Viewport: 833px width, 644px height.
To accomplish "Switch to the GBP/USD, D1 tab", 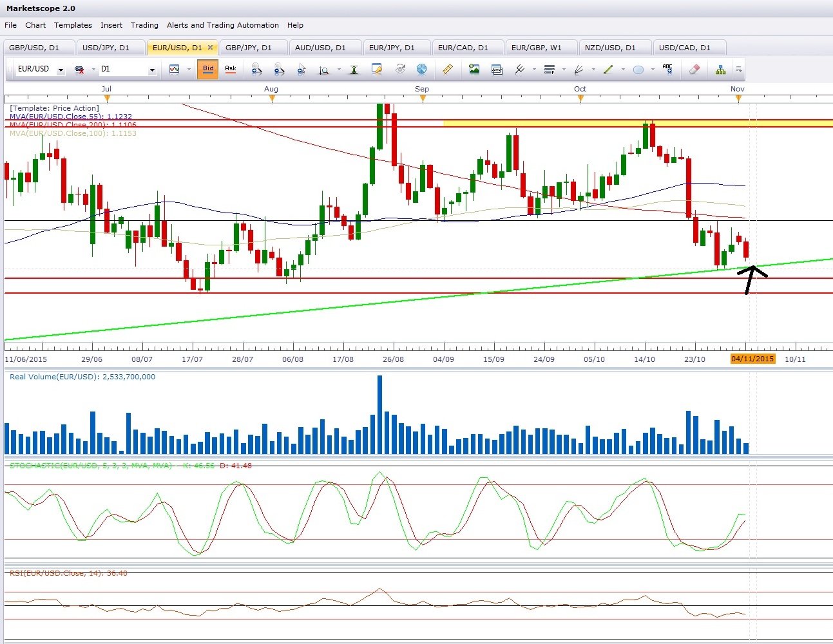I will (x=39, y=48).
